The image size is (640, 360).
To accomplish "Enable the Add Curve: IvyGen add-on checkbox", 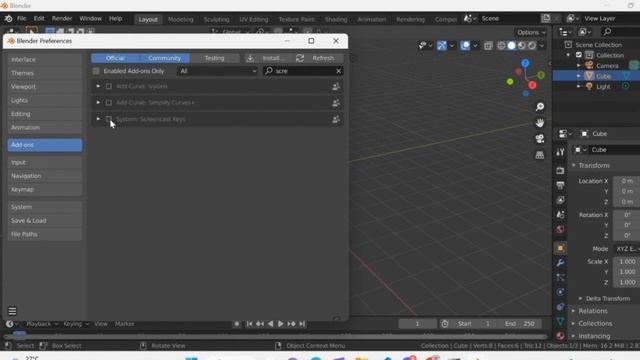I will [109, 87].
